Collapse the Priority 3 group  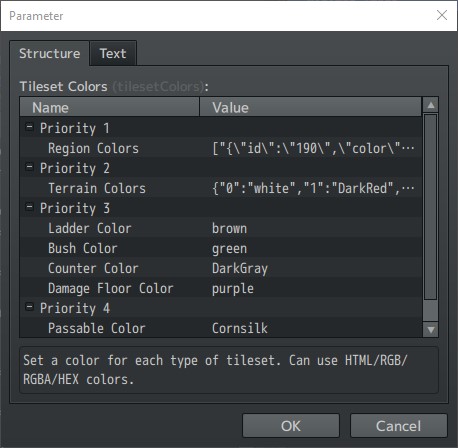(x=29, y=207)
